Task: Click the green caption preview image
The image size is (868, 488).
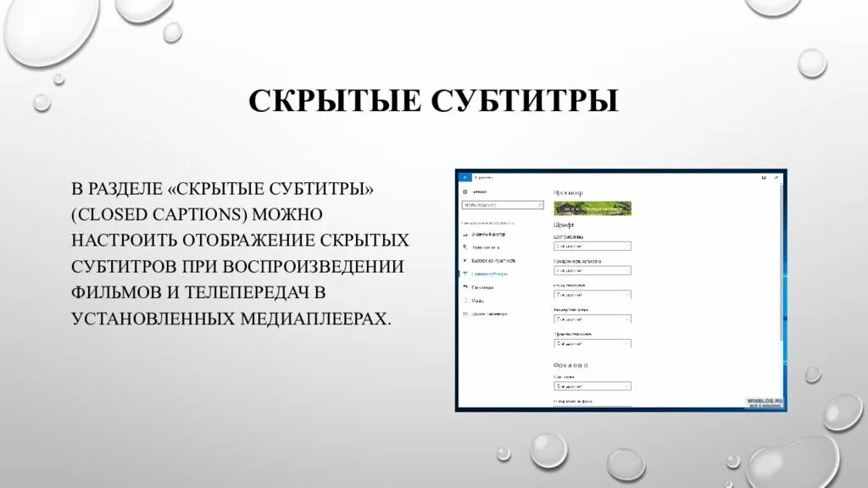Action: tap(593, 208)
